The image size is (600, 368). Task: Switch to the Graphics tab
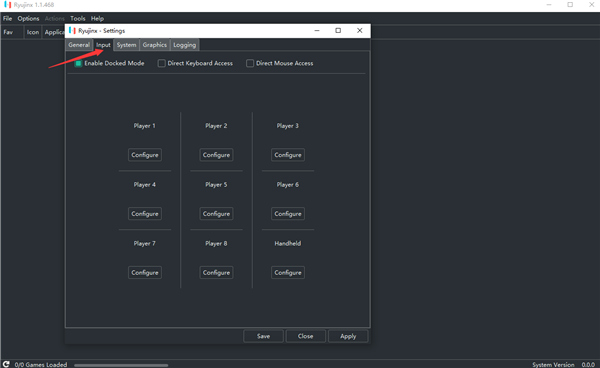click(155, 45)
